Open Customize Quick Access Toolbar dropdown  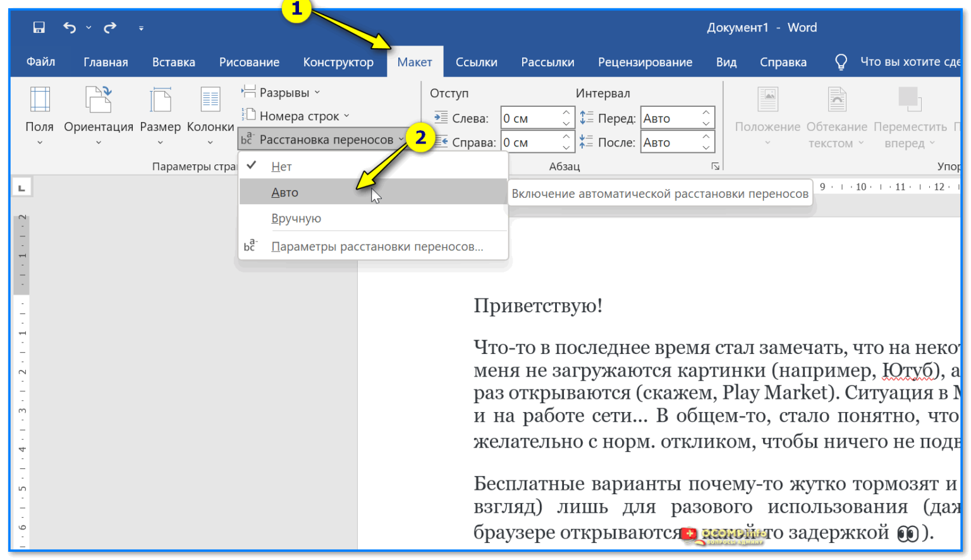pyautogui.click(x=141, y=28)
